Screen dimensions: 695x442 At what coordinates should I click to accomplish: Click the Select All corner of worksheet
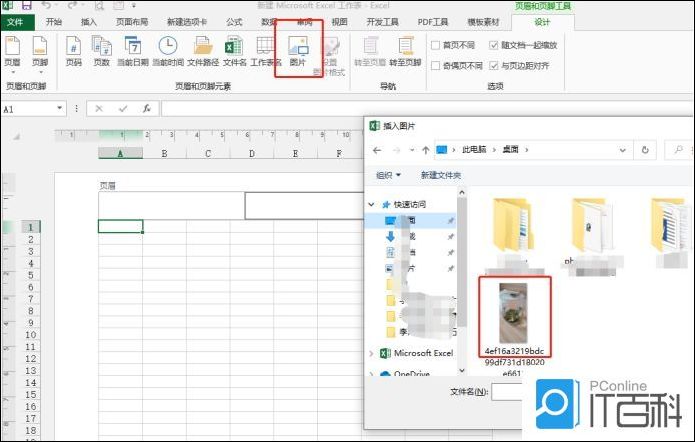click(16, 137)
